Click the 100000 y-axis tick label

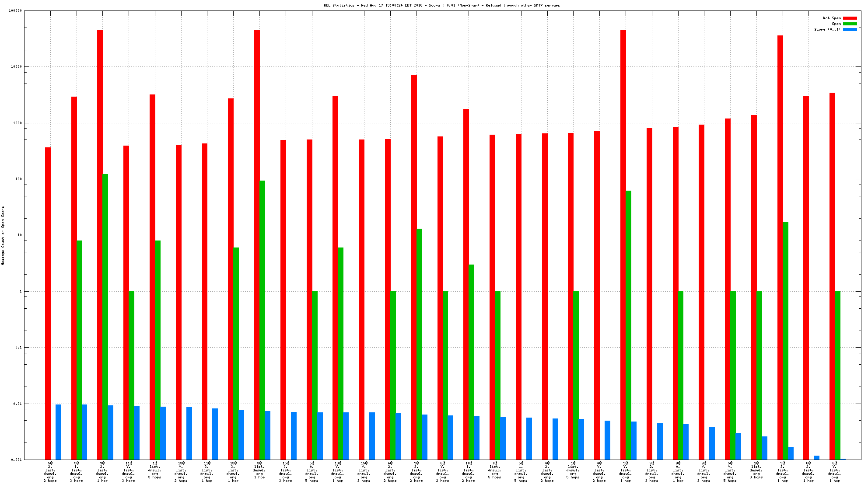pos(15,10)
